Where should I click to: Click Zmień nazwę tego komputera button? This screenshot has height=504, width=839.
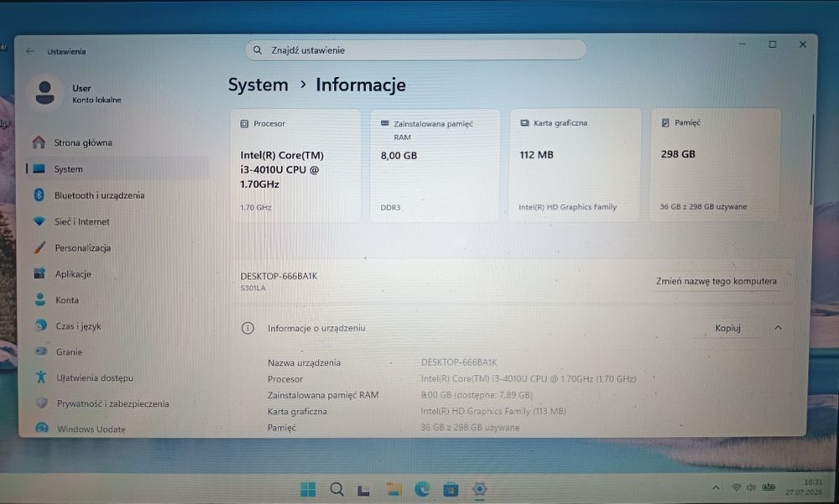pos(716,281)
